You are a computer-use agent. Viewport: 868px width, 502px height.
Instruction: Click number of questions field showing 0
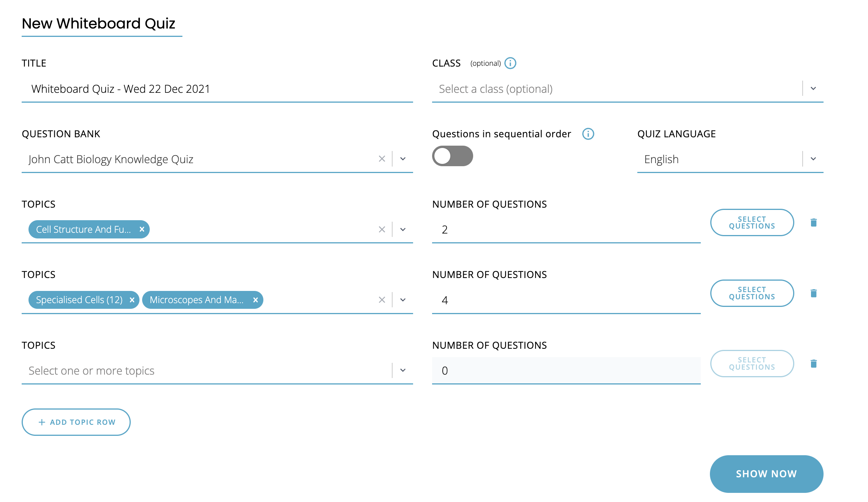(566, 371)
